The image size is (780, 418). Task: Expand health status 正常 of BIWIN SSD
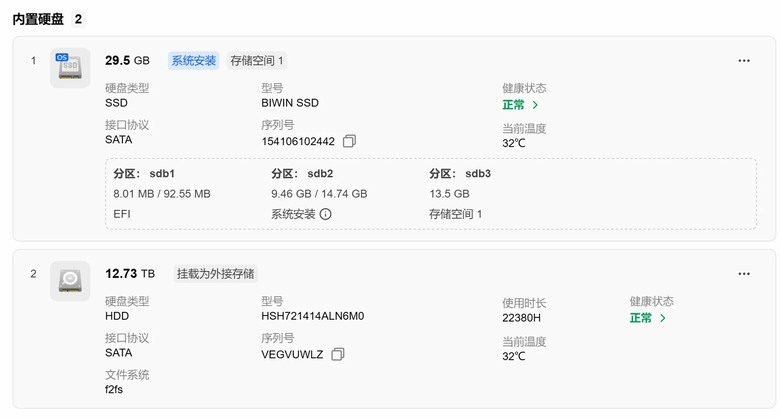tap(520, 105)
